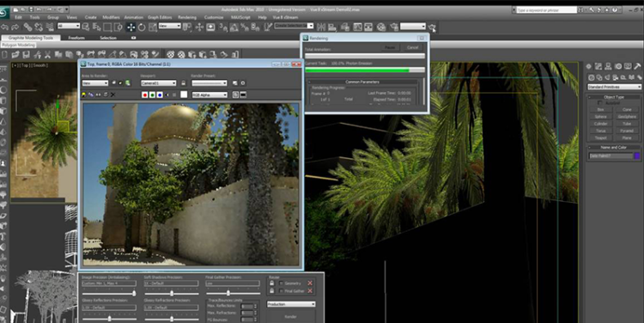Click the lock viewport padlock in render window

pyautogui.click(x=183, y=83)
